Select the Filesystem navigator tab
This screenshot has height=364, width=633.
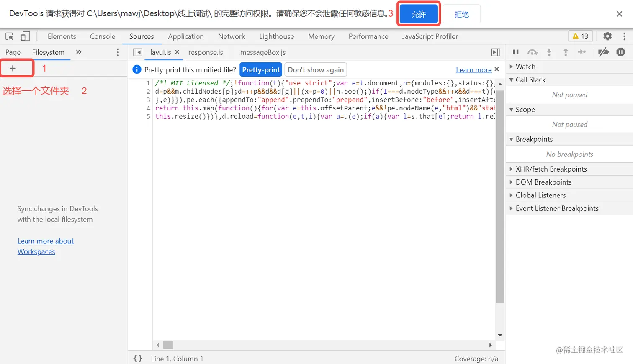pyautogui.click(x=49, y=52)
